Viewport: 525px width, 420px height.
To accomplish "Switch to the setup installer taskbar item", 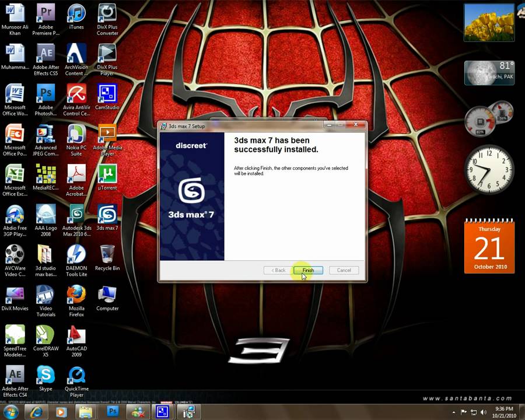I will click(188, 412).
